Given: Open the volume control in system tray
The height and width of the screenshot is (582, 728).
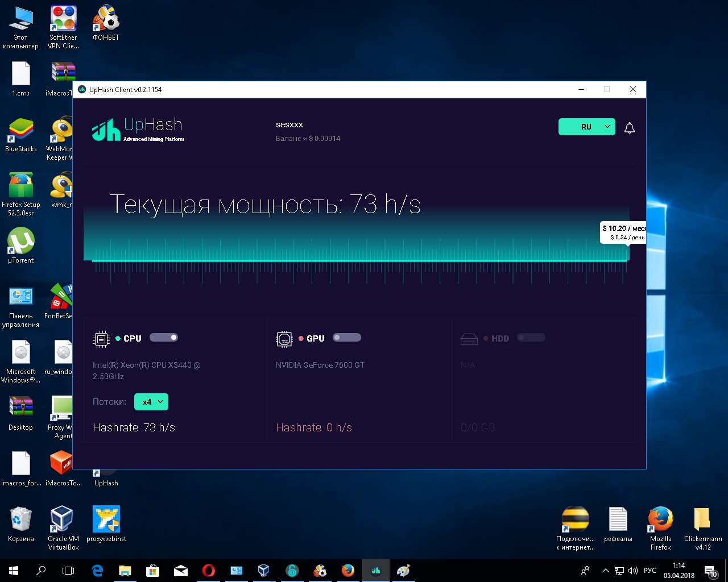Looking at the screenshot, I should 632,571.
